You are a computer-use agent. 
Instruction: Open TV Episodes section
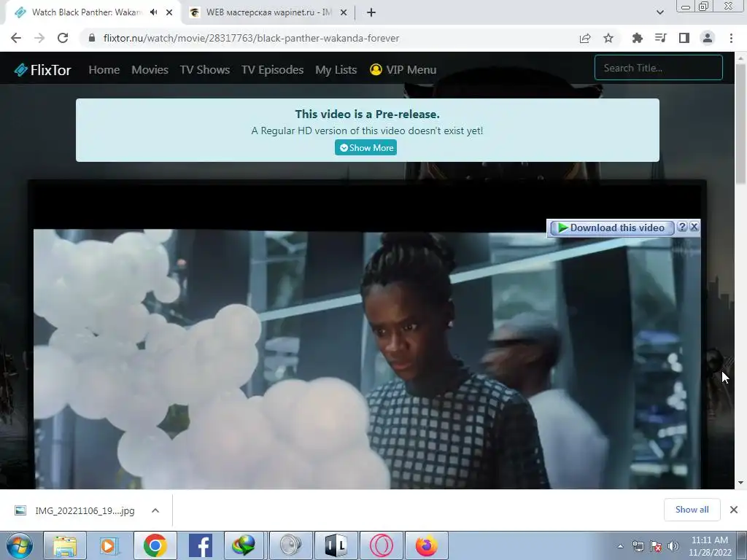273,70
